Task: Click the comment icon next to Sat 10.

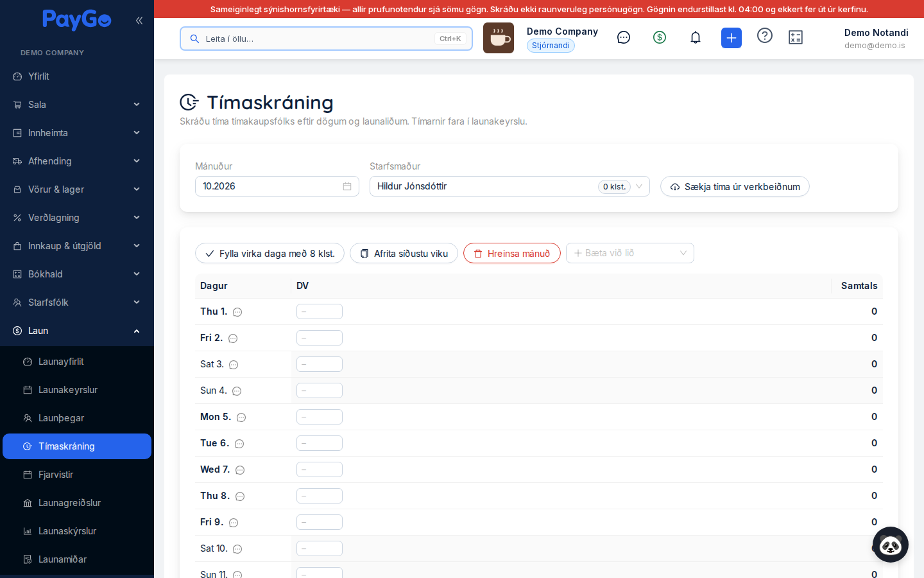Action: pos(237,549)
